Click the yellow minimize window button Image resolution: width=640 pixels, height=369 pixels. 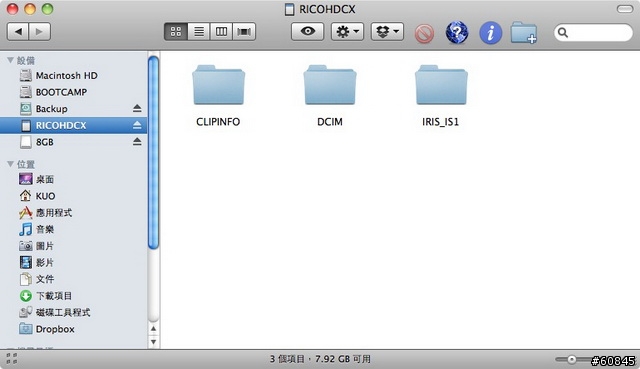click(30, 9)
